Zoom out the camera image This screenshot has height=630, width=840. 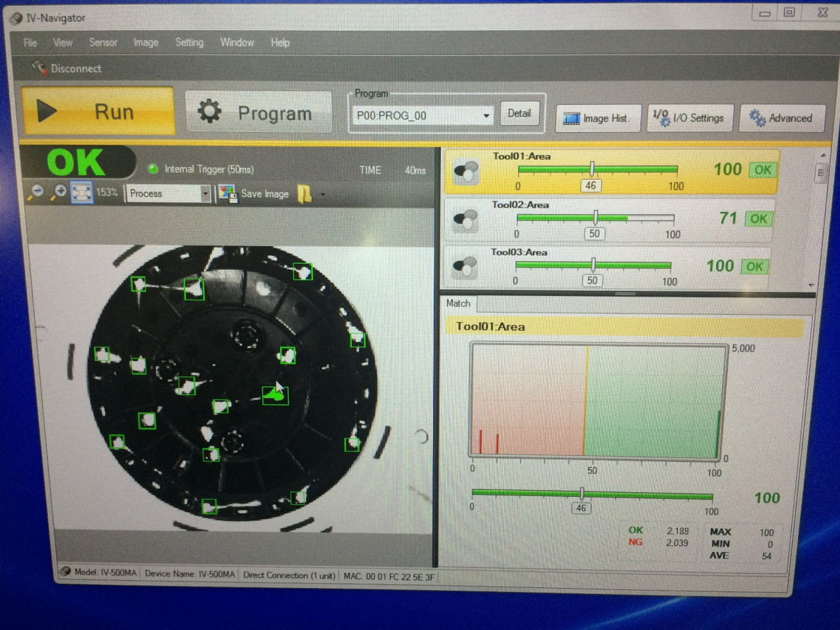tap(37, 192)
